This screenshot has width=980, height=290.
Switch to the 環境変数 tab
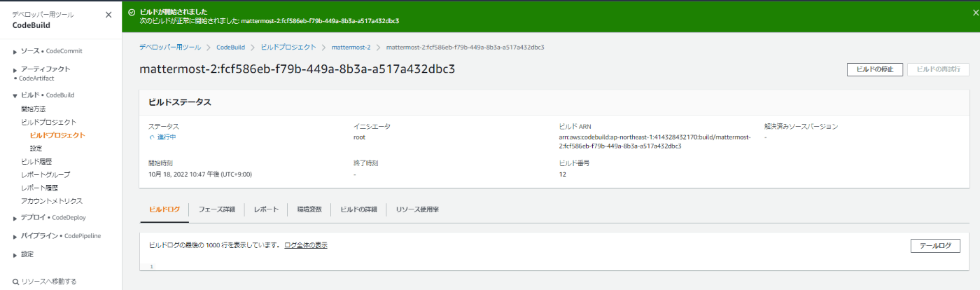tap(309, 209)
